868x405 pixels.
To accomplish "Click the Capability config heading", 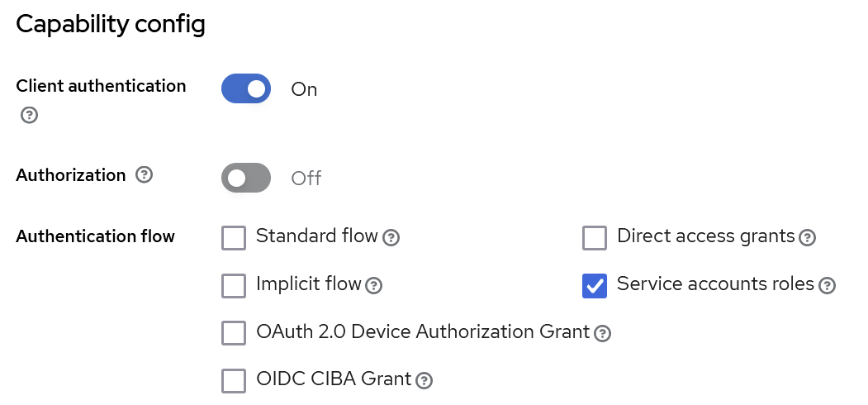I will point(111,25).
